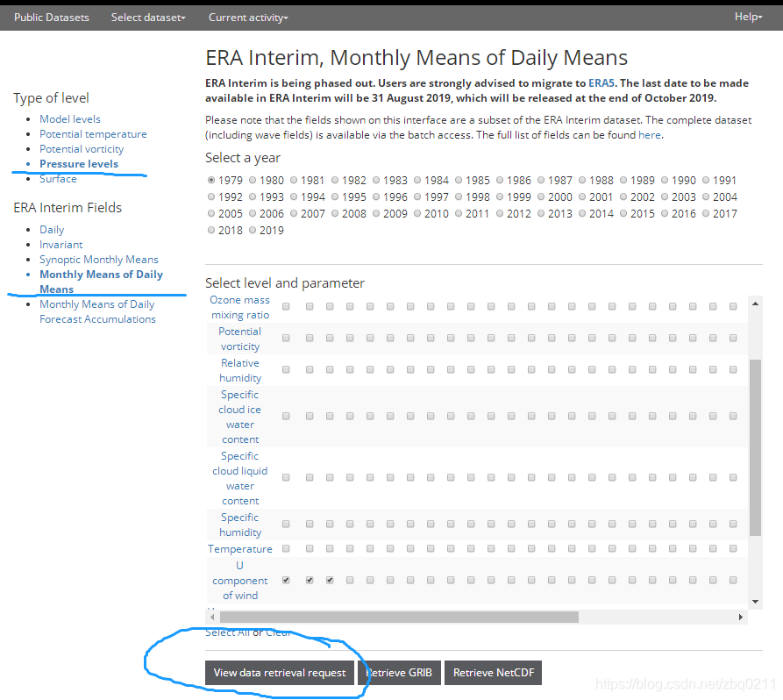Viewport: 783px width, 700px height.
Task: Click the horizontal scroll right arrow
Action: tap(741, 617)
